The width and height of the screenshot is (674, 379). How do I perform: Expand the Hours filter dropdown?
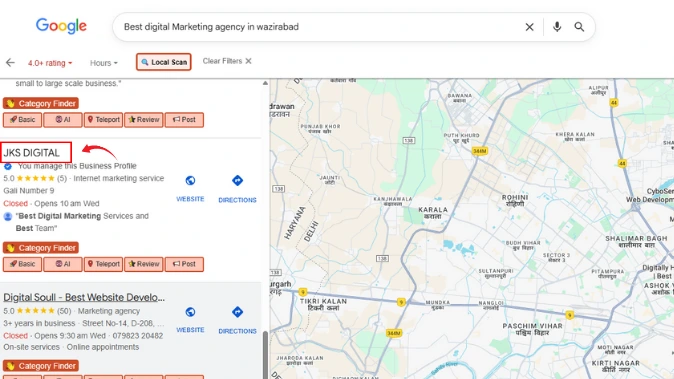click(104, 63)
